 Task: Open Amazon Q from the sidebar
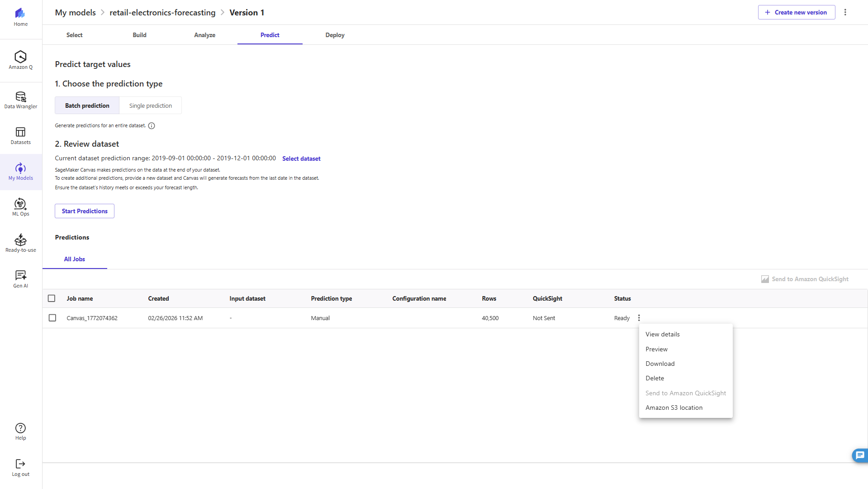tap(20, 60)
